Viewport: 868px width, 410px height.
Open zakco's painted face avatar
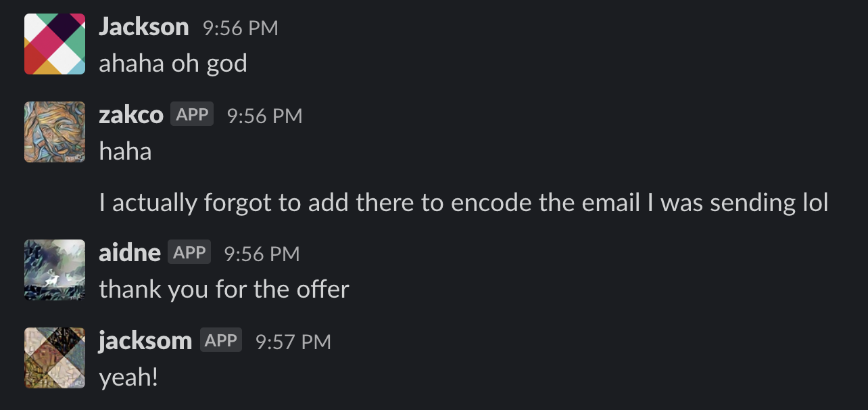55,132
